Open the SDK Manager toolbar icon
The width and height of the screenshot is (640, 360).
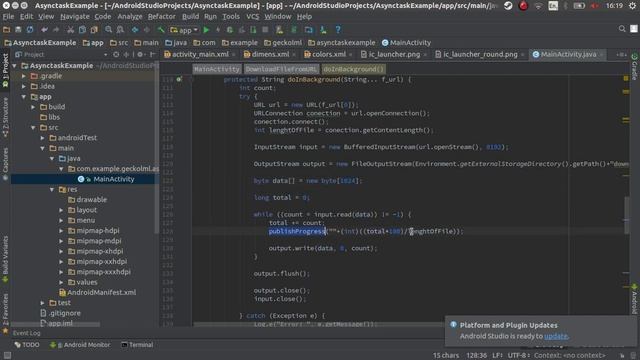click(x=323, y=30)
